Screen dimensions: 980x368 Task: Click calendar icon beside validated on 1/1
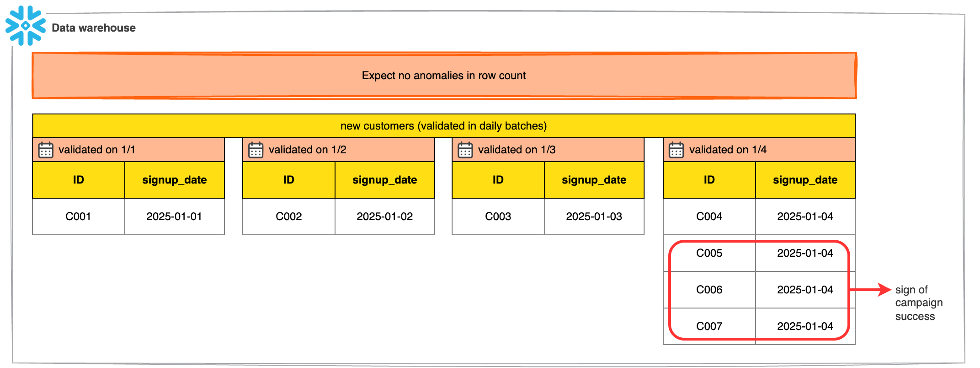[x=46, y=150]
